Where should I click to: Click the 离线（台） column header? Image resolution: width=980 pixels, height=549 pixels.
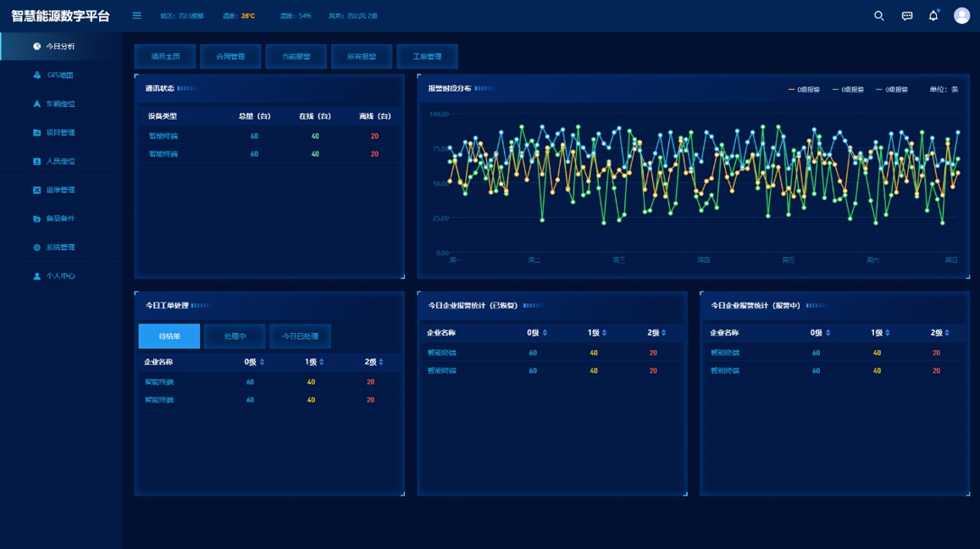click(375, 116)
